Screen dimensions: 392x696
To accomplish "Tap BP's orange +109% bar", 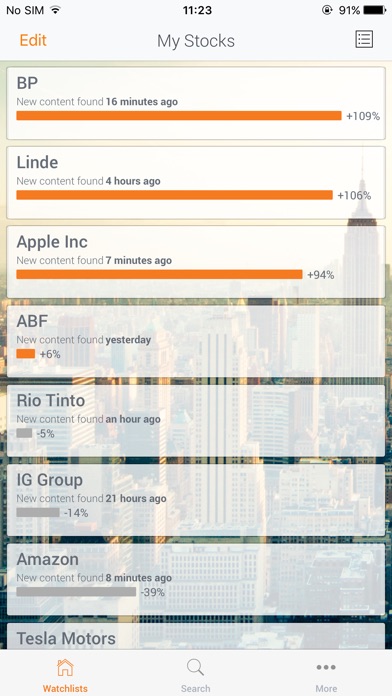I will (x=179, y=116).
